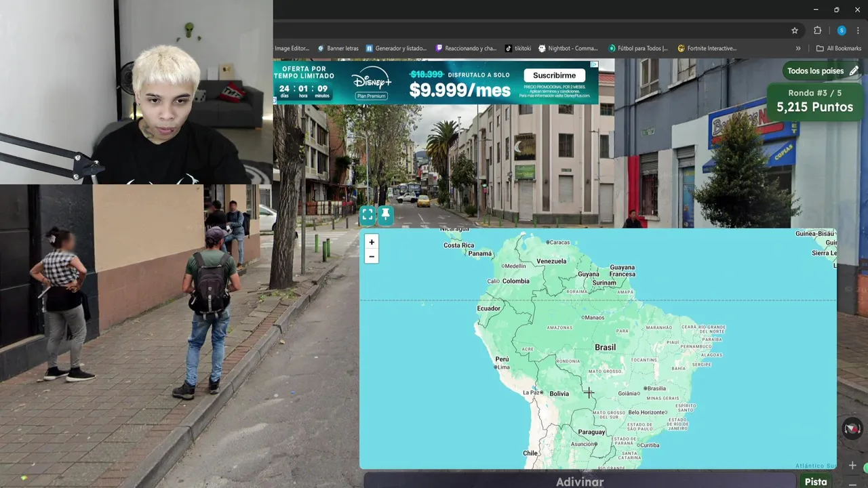Image resolution: width=868 pixels, height=488 pixels.
Task: Click the Medellín city marker
Action: (x=502, y=266)
